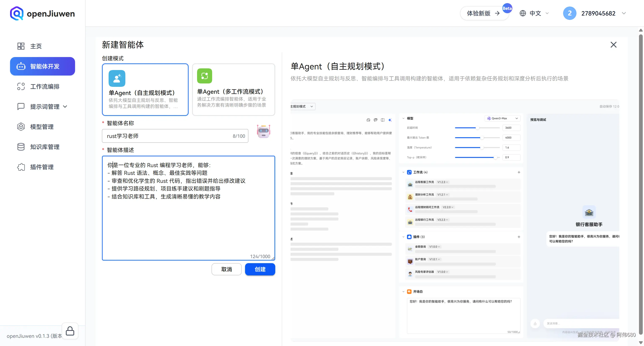This screenshot has height=346, width=644.
Task: Click the globe language icon
Action: 522,13
